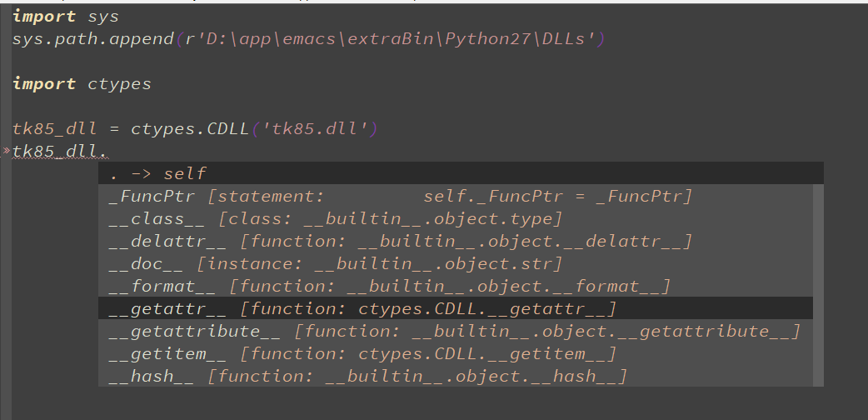Click the completion popup scrollbar

click(x=818, y=286)
